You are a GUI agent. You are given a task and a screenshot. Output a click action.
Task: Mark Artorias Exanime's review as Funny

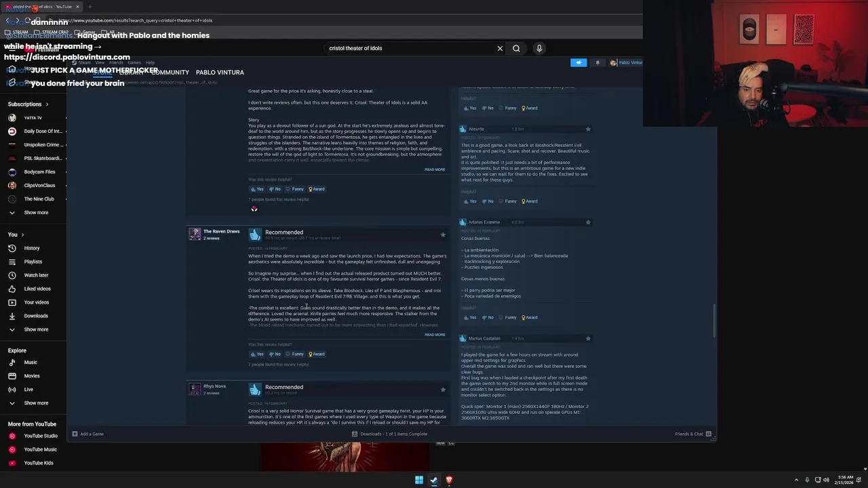pyautogui.click(x=508, y=317)
